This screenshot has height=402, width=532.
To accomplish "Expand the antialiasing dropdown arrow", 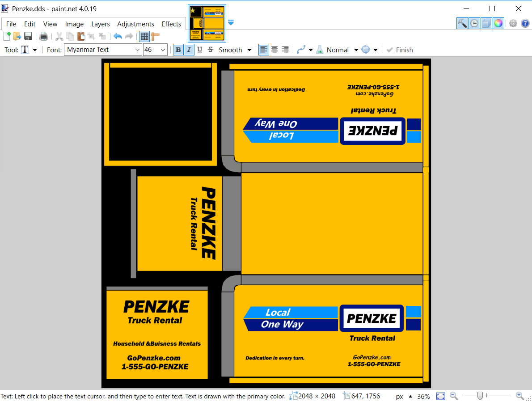I will click(310, 50).
